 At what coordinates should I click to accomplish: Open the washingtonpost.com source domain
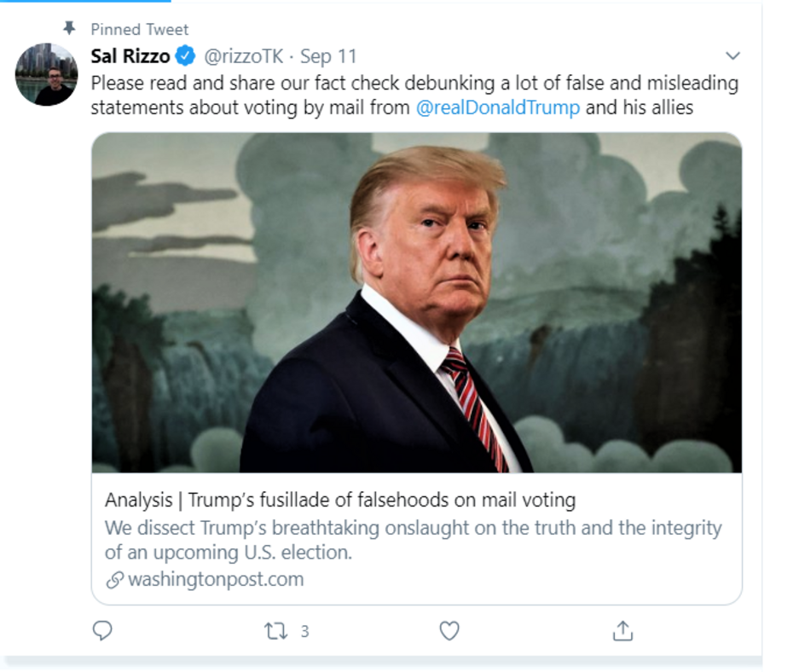(x=215, y=580)
